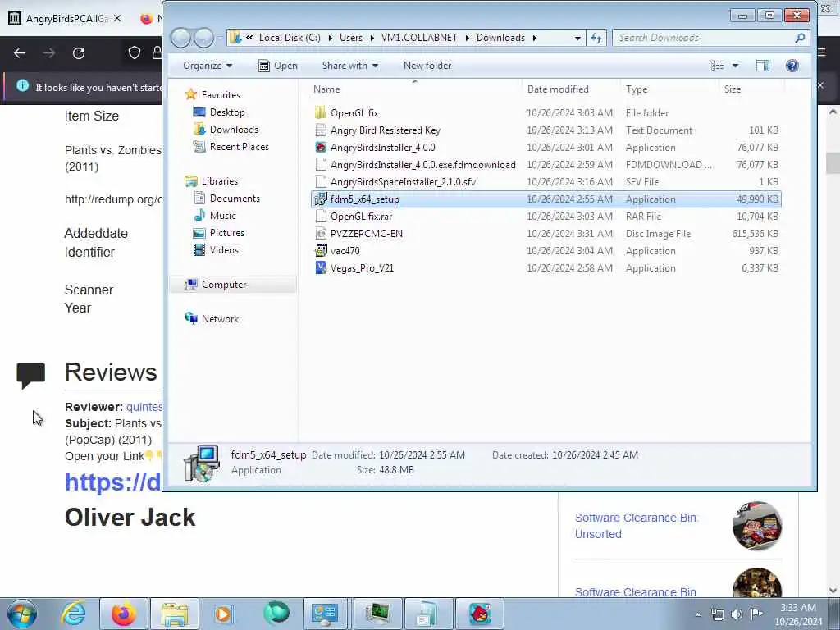The width and height of the screenshot is (840, 630).
Task: Open upper Software Clearance Bin Unsorted link
Action: point(636,526)
